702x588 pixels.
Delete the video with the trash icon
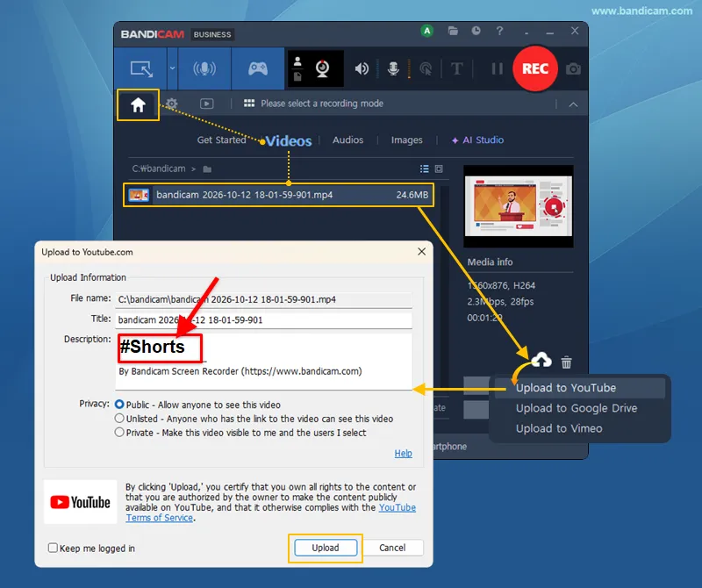(566, 362)
